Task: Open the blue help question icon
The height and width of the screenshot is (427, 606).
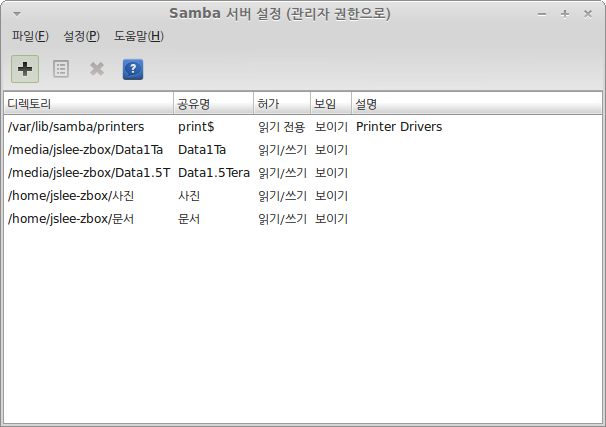Action: point(133,69)
